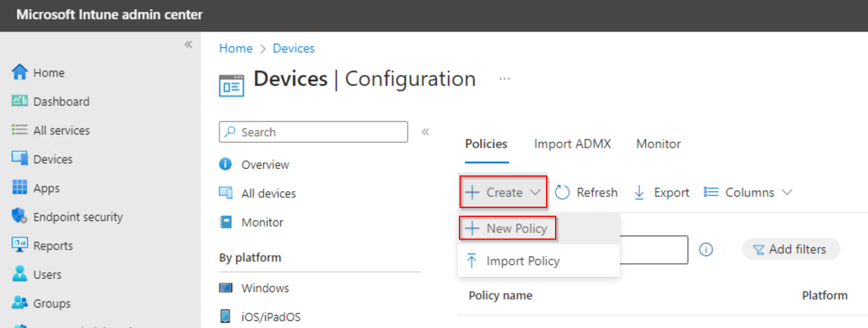Click the policy filter search field
Image resolution: width=868 pixels, height=328 pixels.
pos(654,249)
